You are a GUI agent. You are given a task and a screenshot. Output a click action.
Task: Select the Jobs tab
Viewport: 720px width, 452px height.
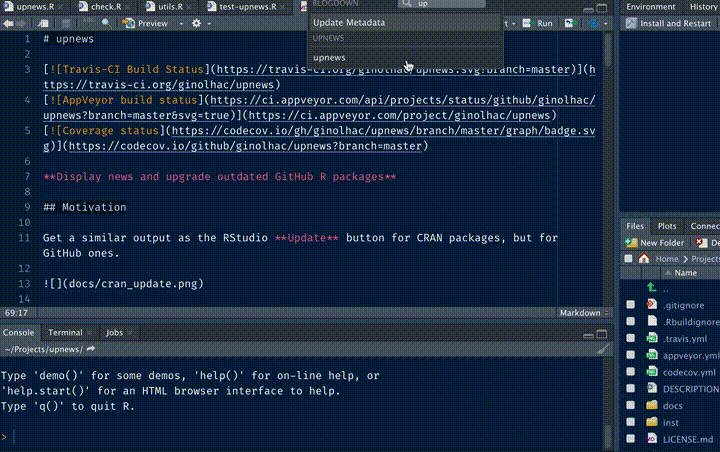[x=114, y=332]
